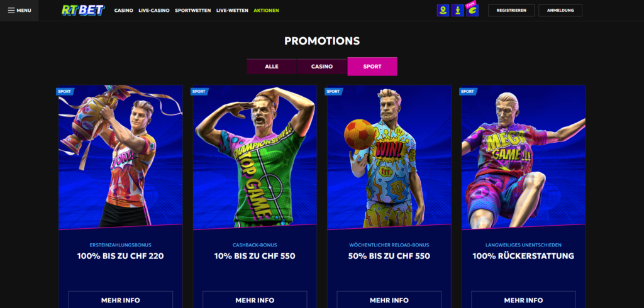Click SPORT badge on Langweiliges Unentschieden card
The height and width of the screenshot is (308, 644).
pyautogui.click(x=468, y=92)
